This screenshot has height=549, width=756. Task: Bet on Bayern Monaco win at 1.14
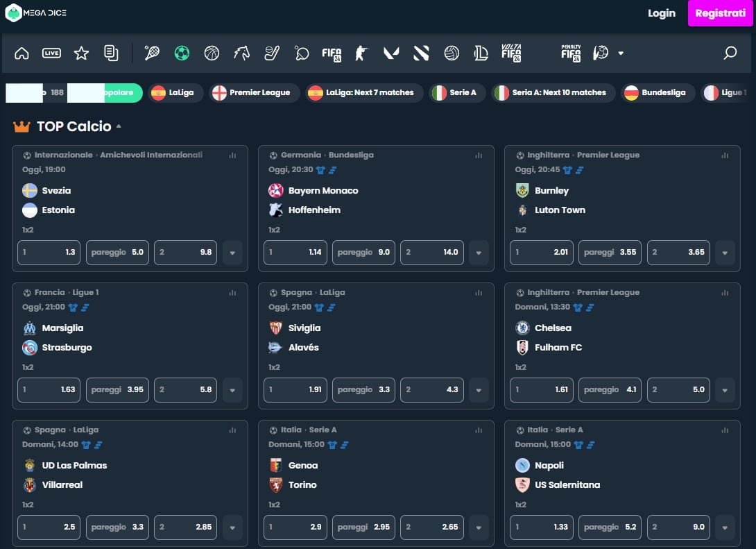pos(295,253)
